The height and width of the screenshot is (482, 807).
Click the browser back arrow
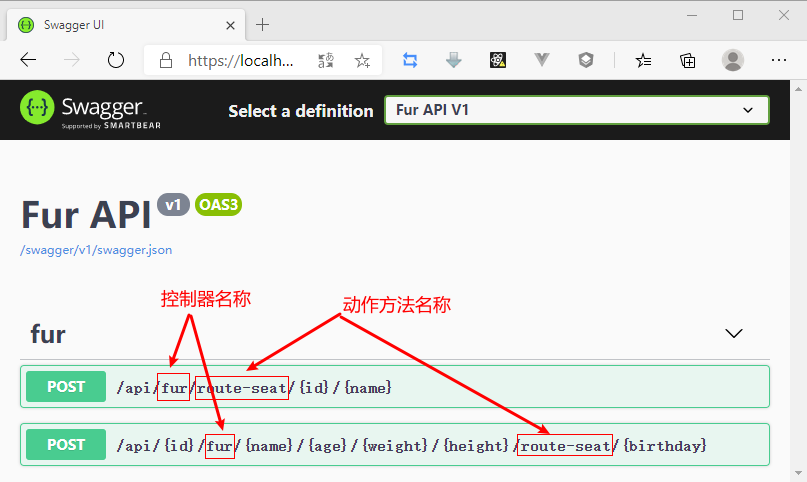click(x=28, y=60)
